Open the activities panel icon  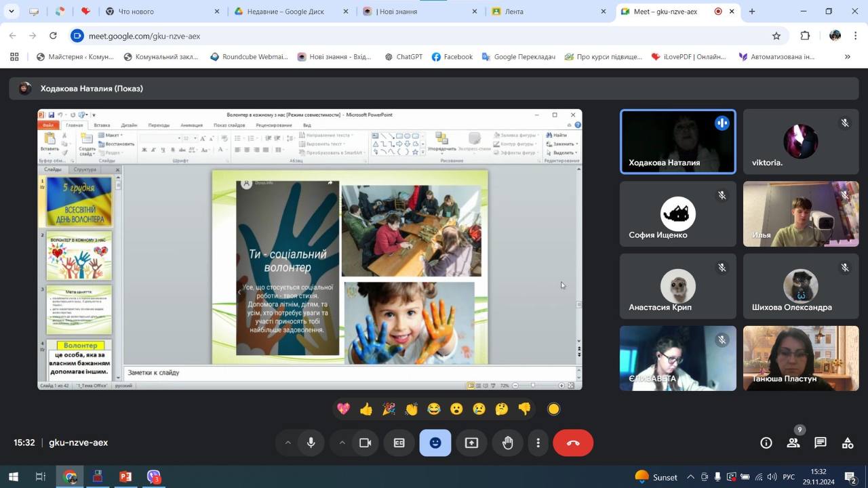coord(848,443)
